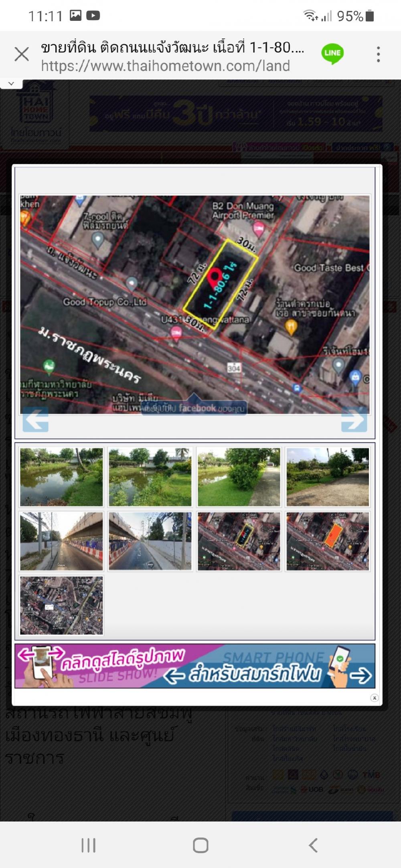Screen dimensions: 401x868
Task: Open the wide aerial satellite thumbnail
Action: [61, 606]
